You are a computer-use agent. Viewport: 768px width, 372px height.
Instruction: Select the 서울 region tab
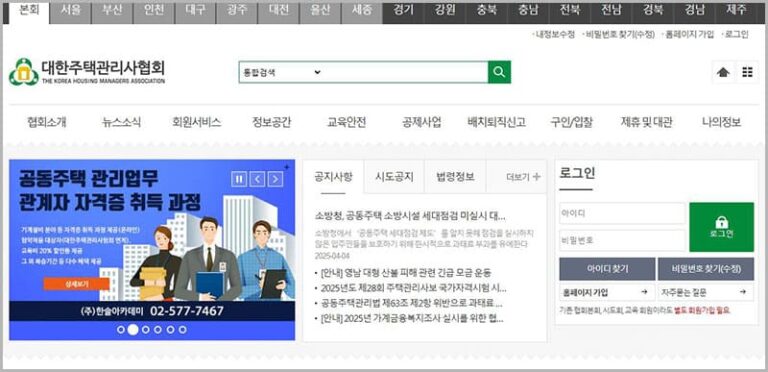pyautogui.click(x=71, y=12)
